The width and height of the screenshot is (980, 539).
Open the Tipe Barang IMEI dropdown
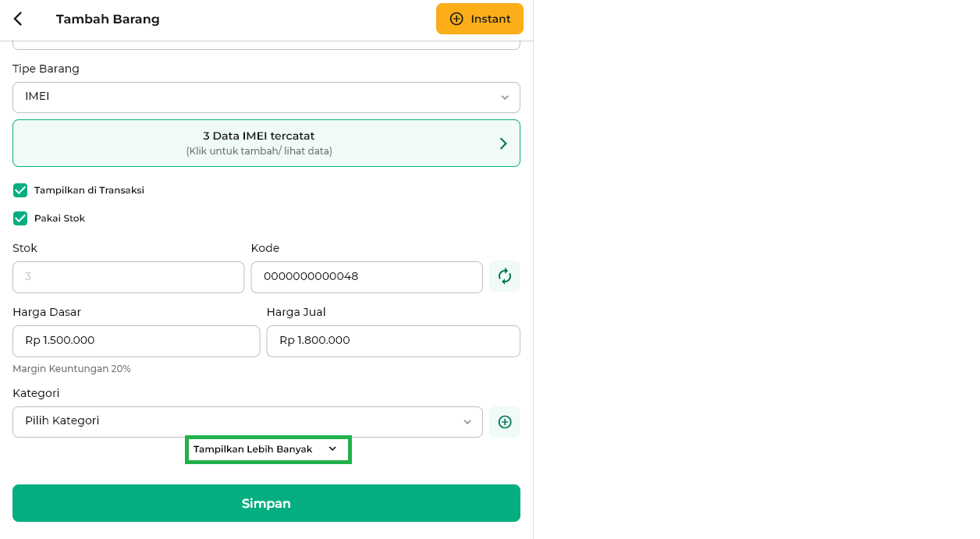click(266, 98)
